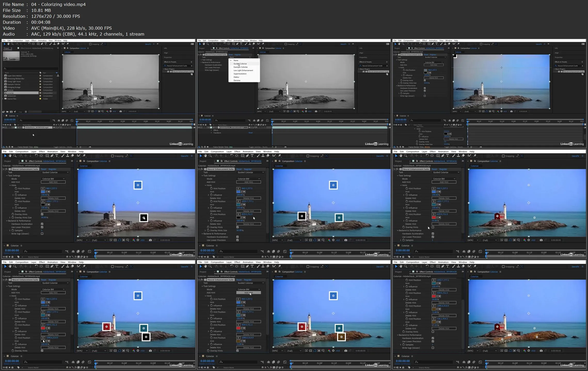Viewport: 588px width, 371px height.
Task: Toggle Write logs (slower) in frame showing 536.2,954.3
Action: click(433, 348)
